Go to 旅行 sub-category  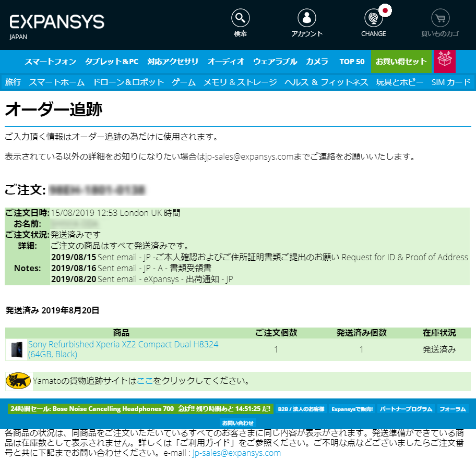pyautogui.click(x=13, y=82)
